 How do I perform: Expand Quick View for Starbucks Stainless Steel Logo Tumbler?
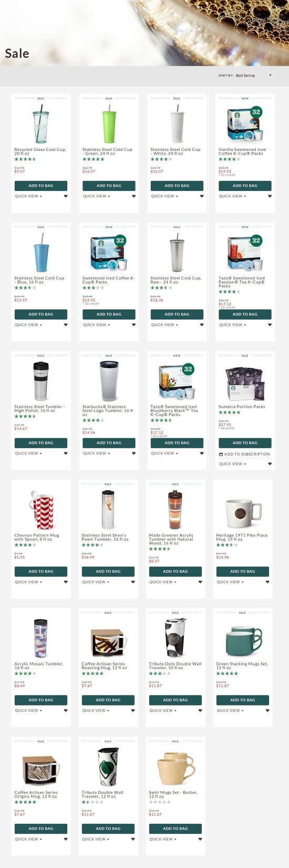tap(97, 453)
